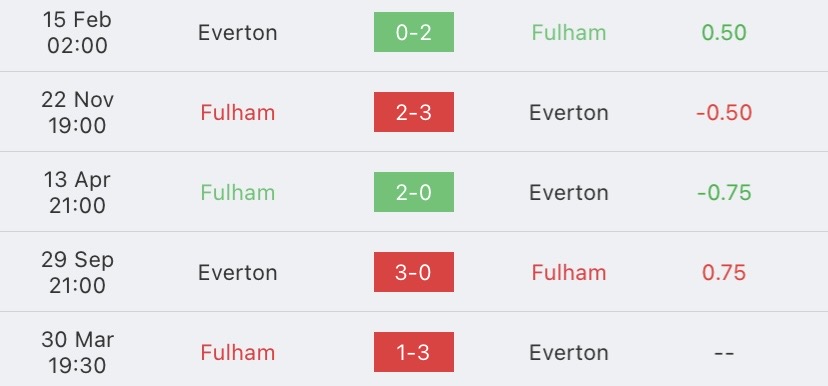
Task: Select red Fulham in the 29 Sep match
Action: [x=569, y=273]
